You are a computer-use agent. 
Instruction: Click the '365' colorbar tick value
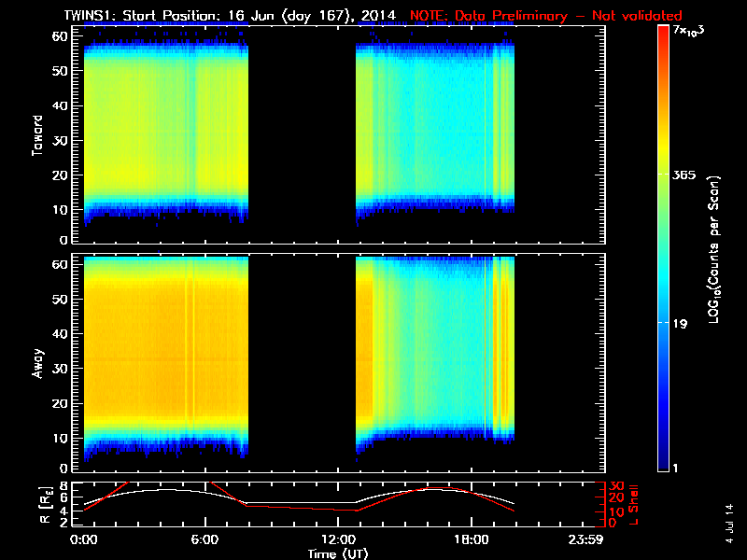[x=684, y=175]
